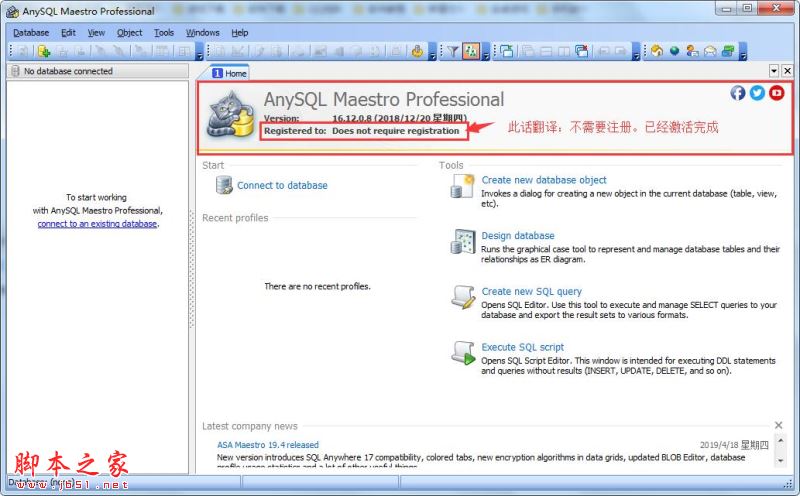Viewport: 800px width, 496px height.
Task: Open the Help menu
Action: click(240, 33)
